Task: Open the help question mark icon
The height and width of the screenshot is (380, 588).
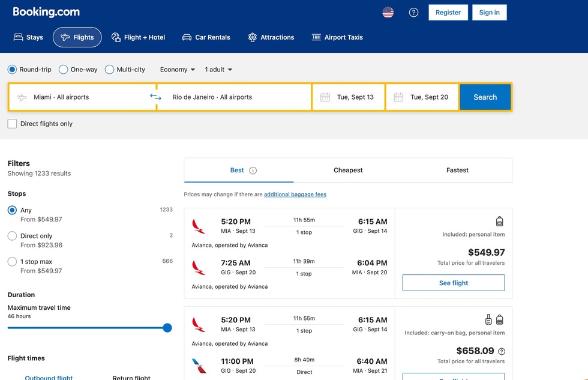Action: [413, 13]
